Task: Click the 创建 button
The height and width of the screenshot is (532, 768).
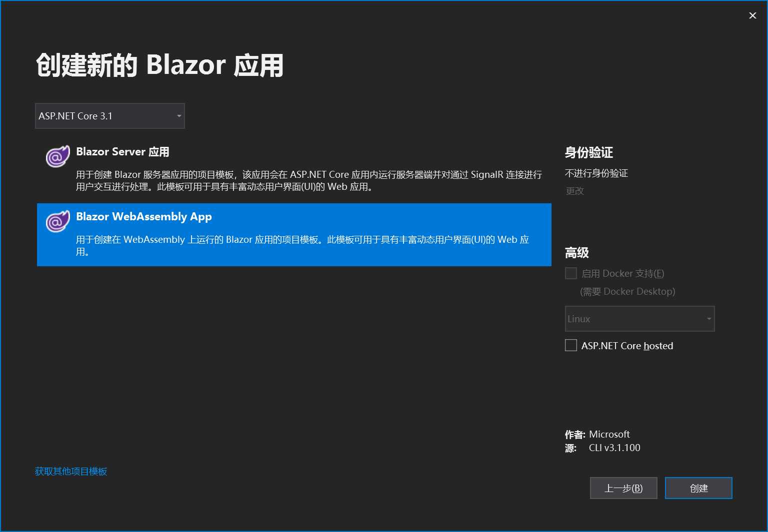Action: (x=698, y=488)
